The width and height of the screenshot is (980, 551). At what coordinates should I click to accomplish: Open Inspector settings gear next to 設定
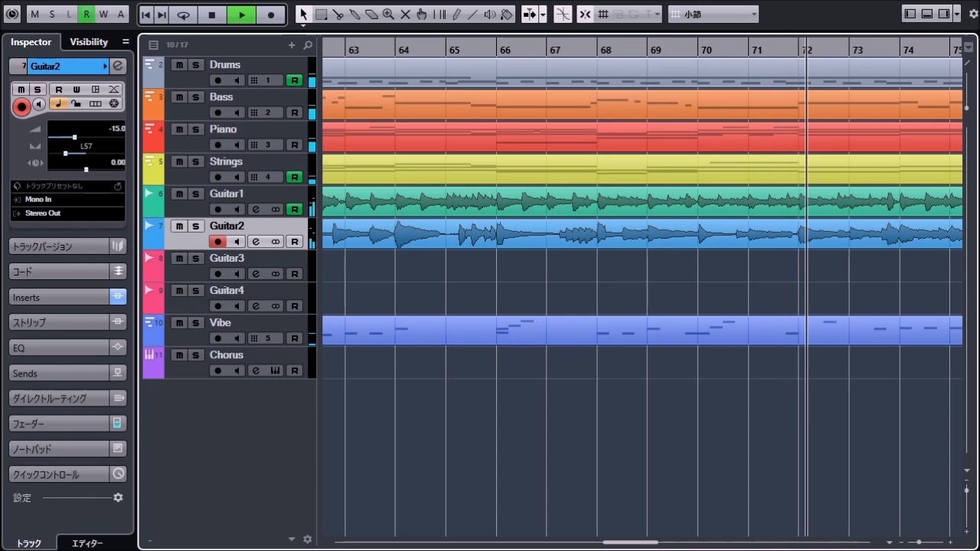tap(118, 497)
